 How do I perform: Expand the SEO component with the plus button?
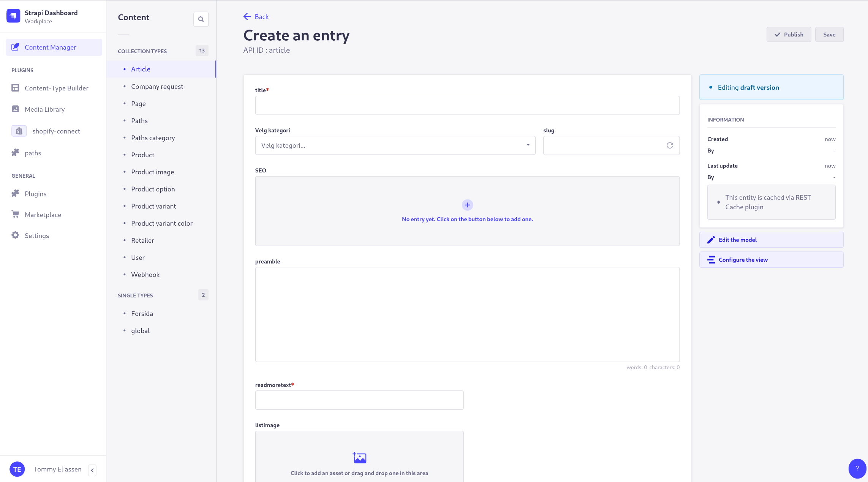[467, 205]
